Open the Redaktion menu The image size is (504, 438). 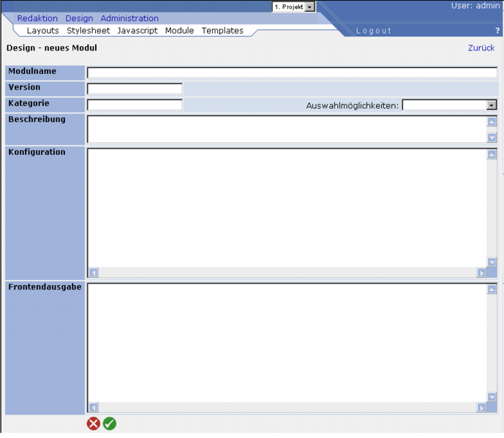[37, 18]
